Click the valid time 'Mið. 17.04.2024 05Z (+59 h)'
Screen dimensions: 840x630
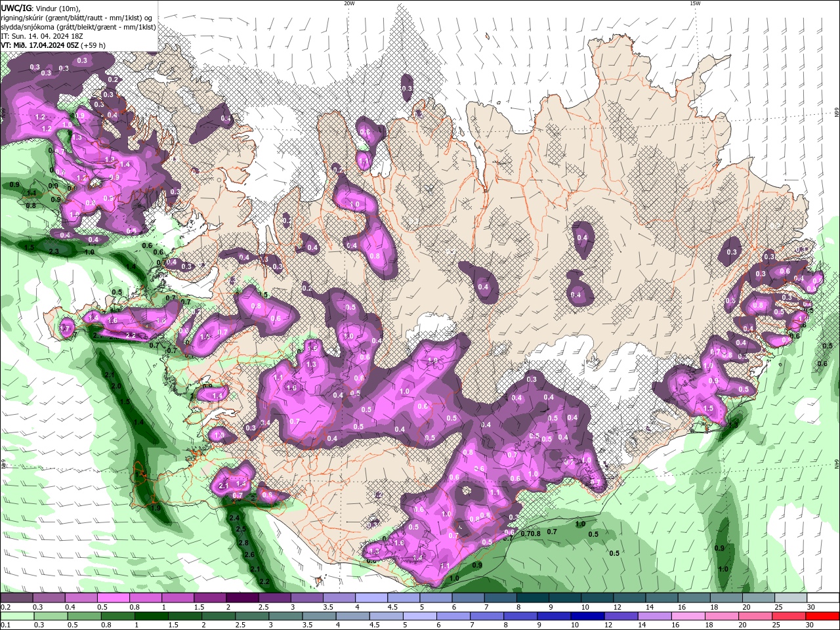coord(59,45)
